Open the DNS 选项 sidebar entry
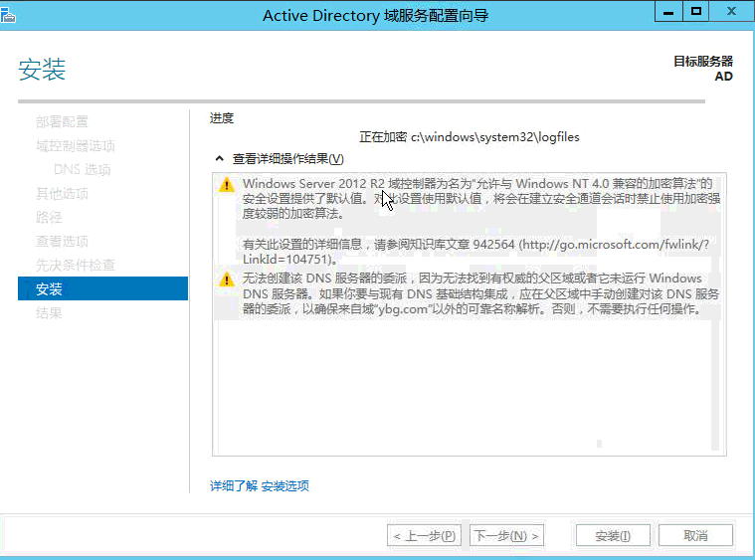The height and width of the screenshot is (560, 755). 82,169
